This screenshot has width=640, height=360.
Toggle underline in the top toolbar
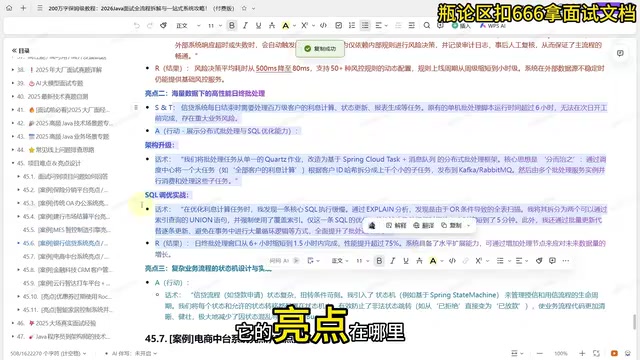[258, 25]
